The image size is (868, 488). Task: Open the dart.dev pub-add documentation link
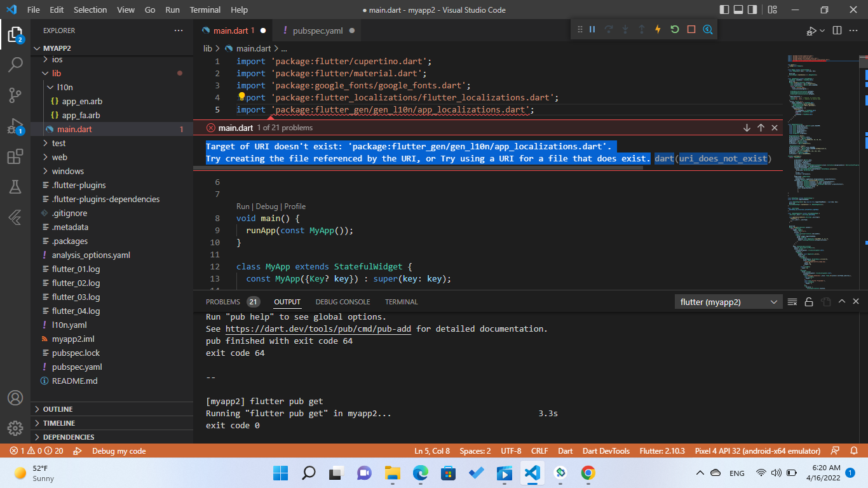tap(318, 329)
